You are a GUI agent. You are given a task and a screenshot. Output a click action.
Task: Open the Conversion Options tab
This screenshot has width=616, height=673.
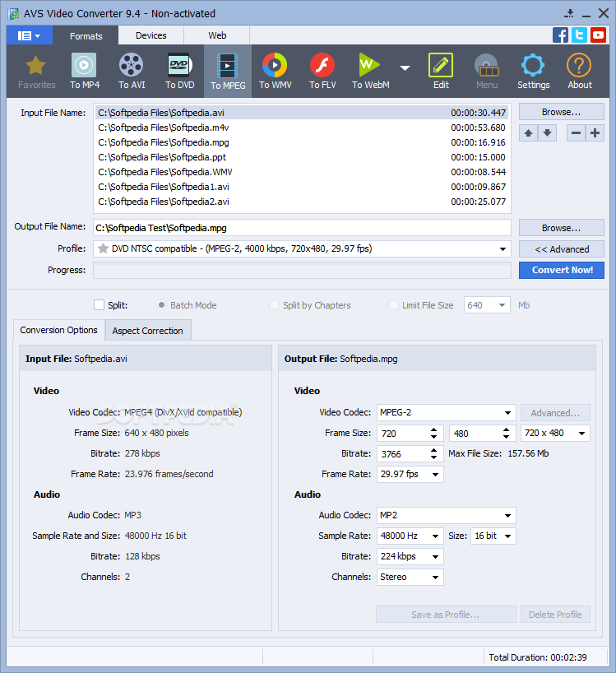point(58,330)
